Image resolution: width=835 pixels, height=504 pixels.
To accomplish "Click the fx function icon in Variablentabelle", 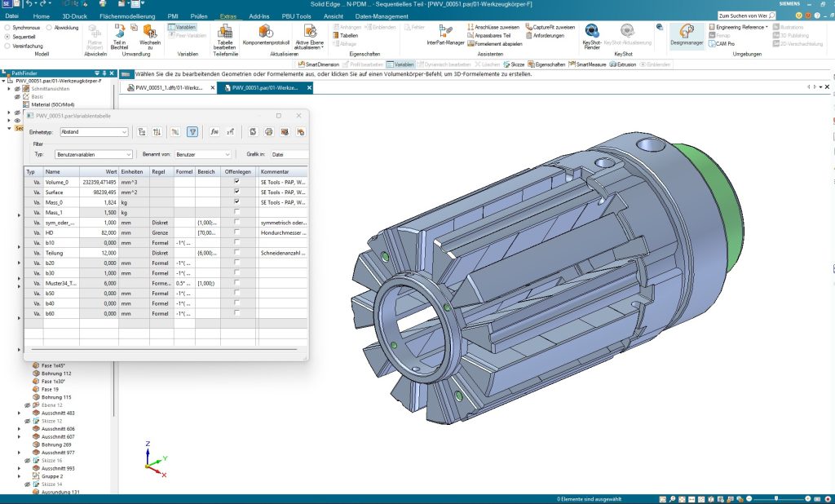I will [x=214, y=131].
